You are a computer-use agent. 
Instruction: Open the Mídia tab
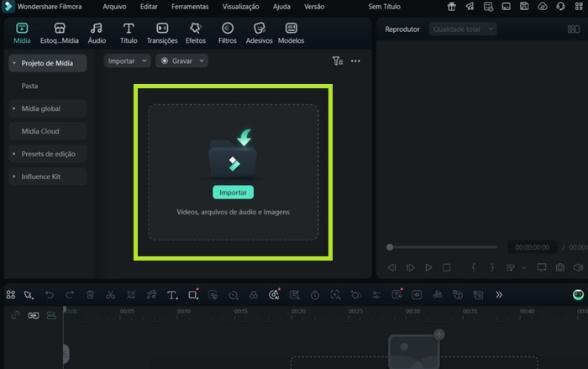(22, 33)
